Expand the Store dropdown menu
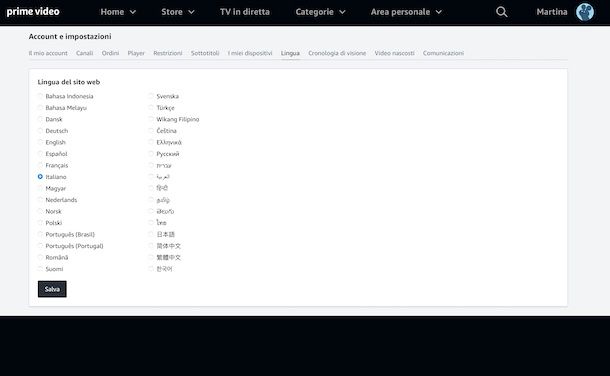Viewport: 610px width, 376px height. tap(178, 12)
